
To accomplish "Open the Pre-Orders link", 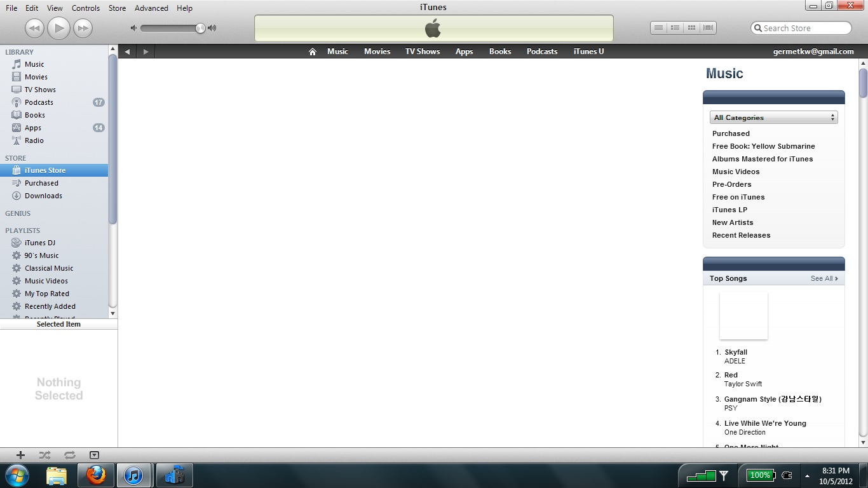I will point(731,184).
